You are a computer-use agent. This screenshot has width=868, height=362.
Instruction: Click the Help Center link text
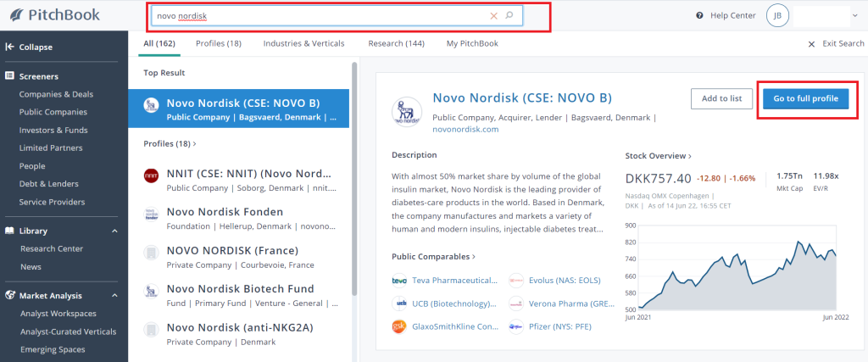(733, 15)
